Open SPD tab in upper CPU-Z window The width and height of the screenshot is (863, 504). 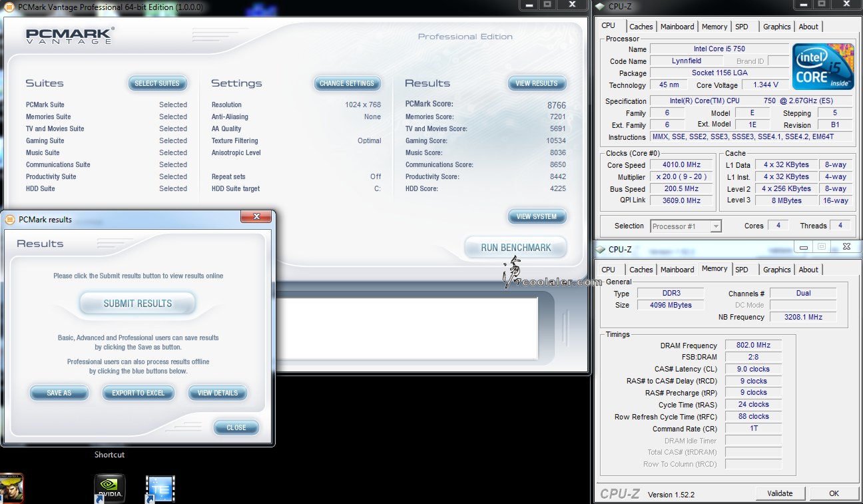tap(742, 27)
